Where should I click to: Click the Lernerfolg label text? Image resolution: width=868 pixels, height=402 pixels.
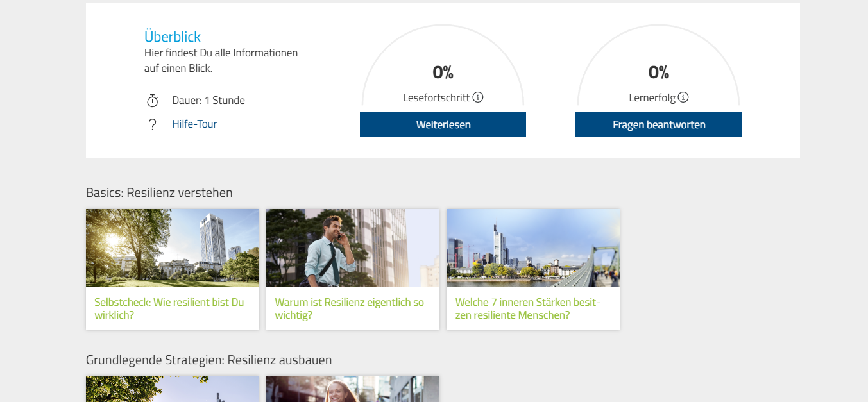[652, 97]
